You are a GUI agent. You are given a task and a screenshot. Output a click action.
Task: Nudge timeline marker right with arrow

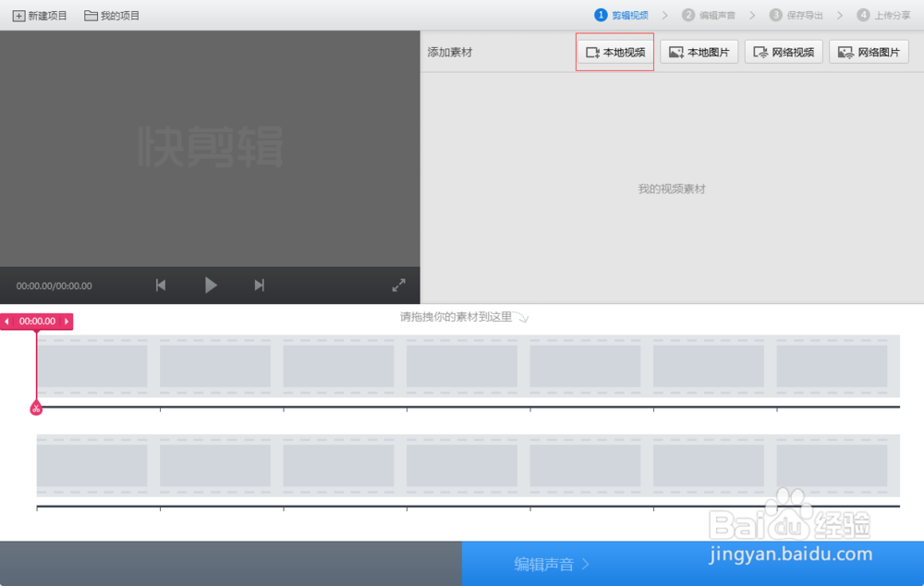67,322
